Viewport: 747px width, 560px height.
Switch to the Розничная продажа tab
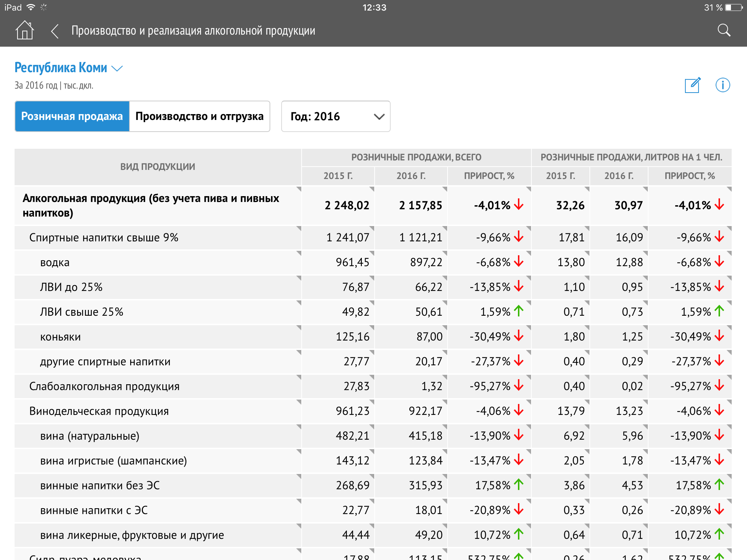(72, 116)
